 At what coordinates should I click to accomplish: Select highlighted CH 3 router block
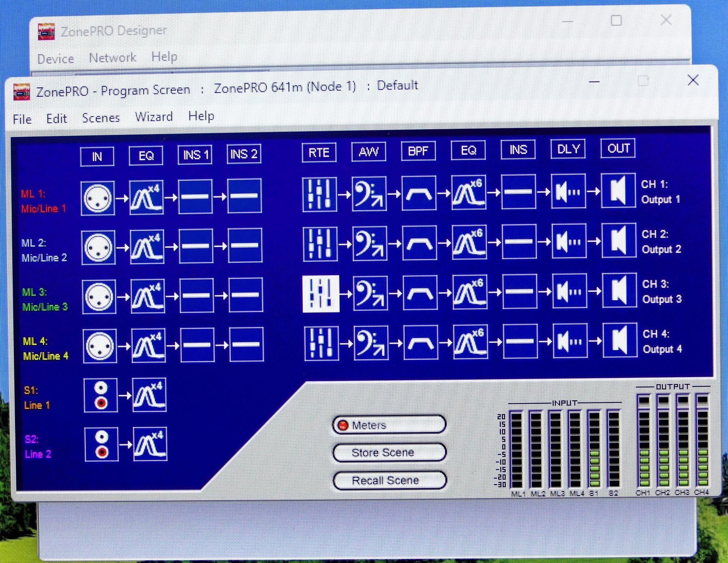(x=321, y=294)
